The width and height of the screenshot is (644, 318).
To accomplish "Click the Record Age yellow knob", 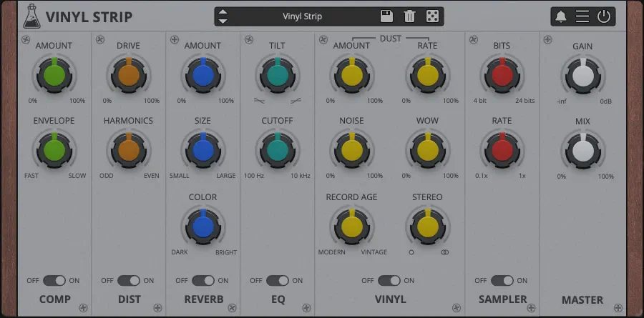I will tap(351, 226).
